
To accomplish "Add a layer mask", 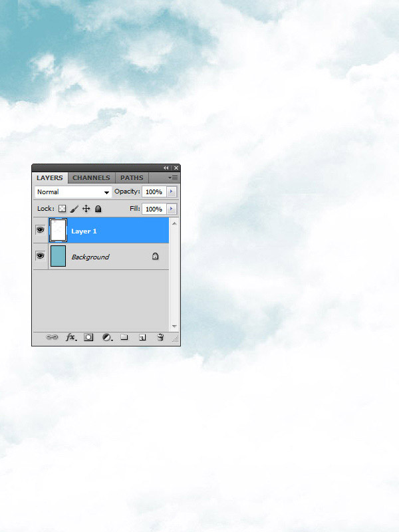I will pos(88,338).
